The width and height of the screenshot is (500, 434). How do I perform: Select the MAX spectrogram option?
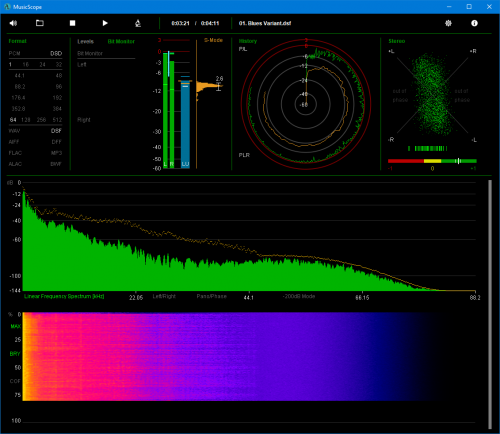point(16,326)
